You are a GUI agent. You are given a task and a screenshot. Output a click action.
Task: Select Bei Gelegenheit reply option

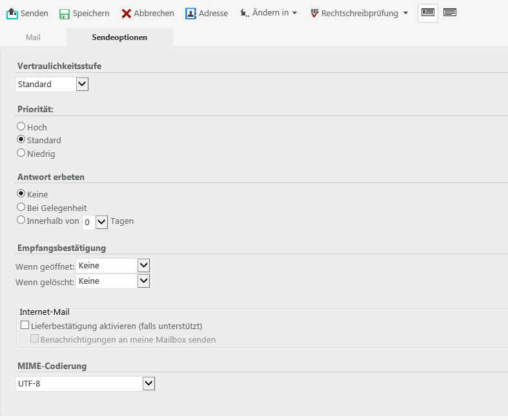pyautogui.click(x=21, y=206)
